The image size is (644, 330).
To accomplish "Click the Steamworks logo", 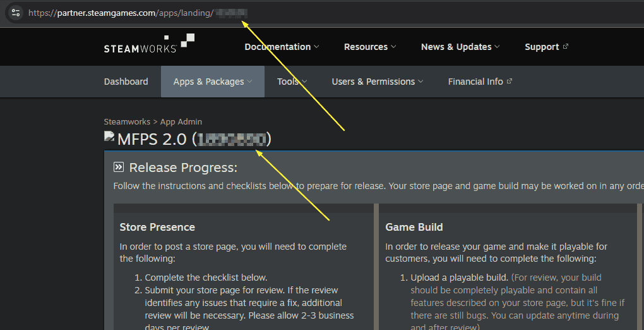I will [149, 44].
